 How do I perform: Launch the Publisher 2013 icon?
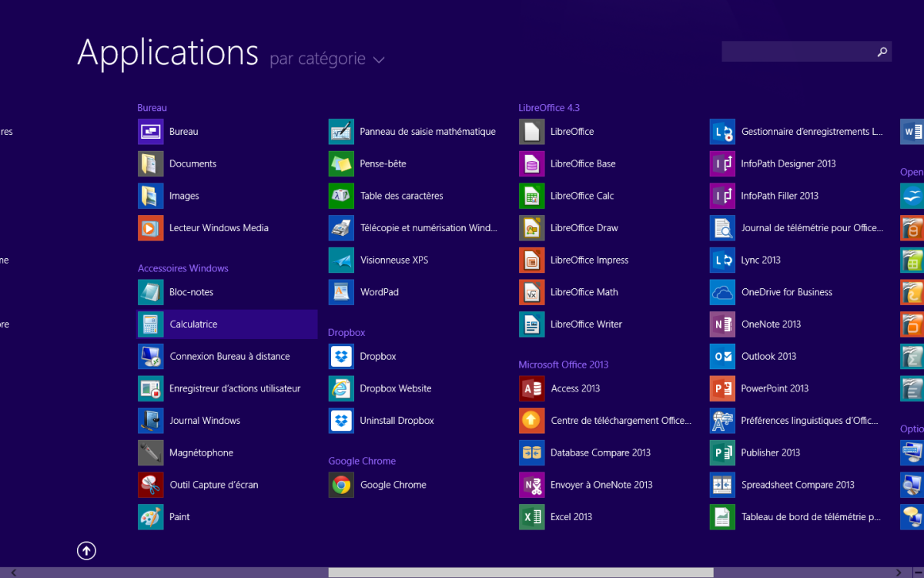pos(722,453)
